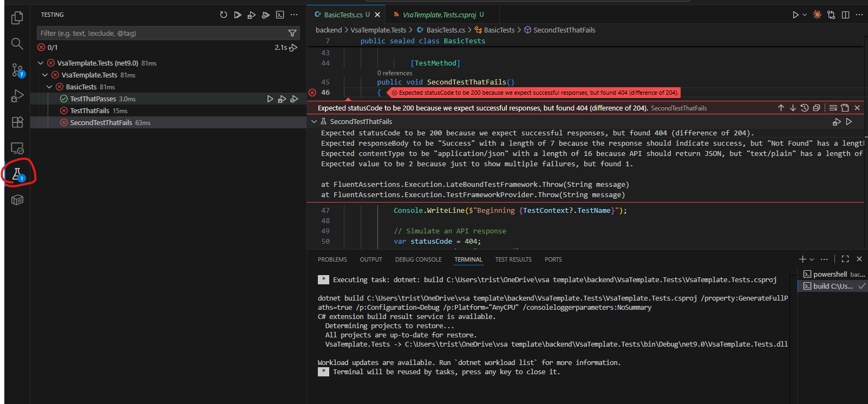Run all tests with coverage icon
The height and width of the screenshot is (404, 868).
pyautogui.click(x=265, y=15)
